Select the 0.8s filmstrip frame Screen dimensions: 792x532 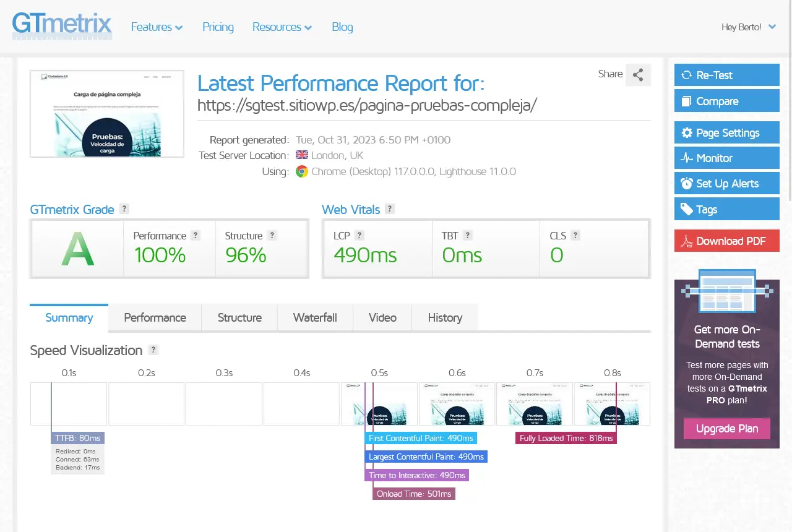(613, 404)
